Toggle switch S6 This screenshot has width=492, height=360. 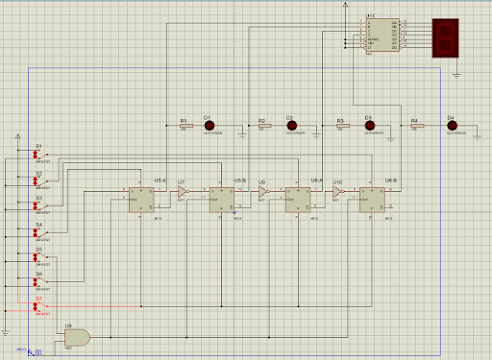(x=40, y=282)
